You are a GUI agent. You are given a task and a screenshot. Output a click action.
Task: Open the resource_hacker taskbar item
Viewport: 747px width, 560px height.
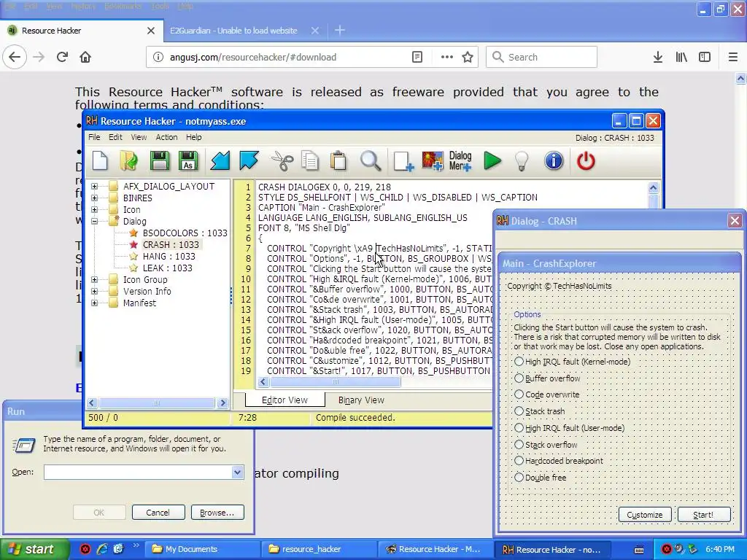click(x=320, y=549)
